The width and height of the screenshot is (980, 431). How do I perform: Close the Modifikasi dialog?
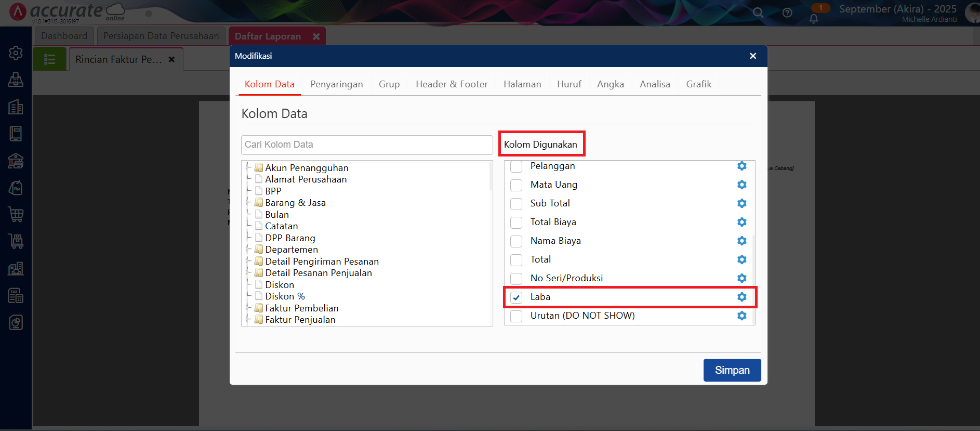point(752,56)
